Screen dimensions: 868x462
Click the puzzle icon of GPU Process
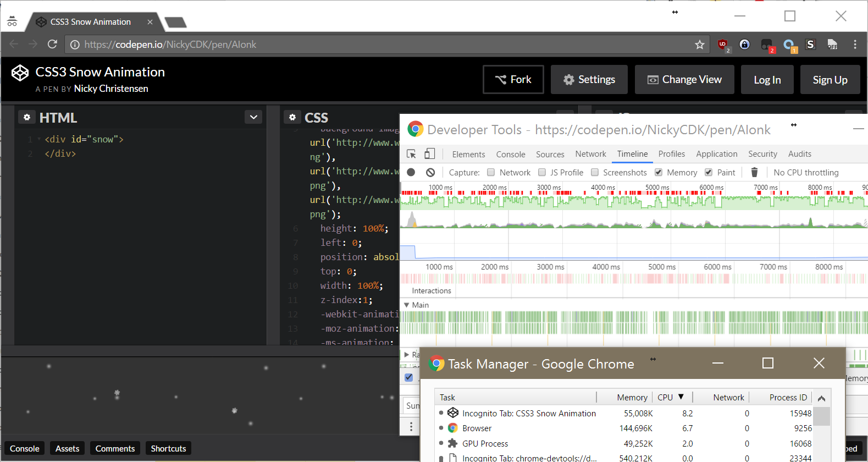(453, 443)
